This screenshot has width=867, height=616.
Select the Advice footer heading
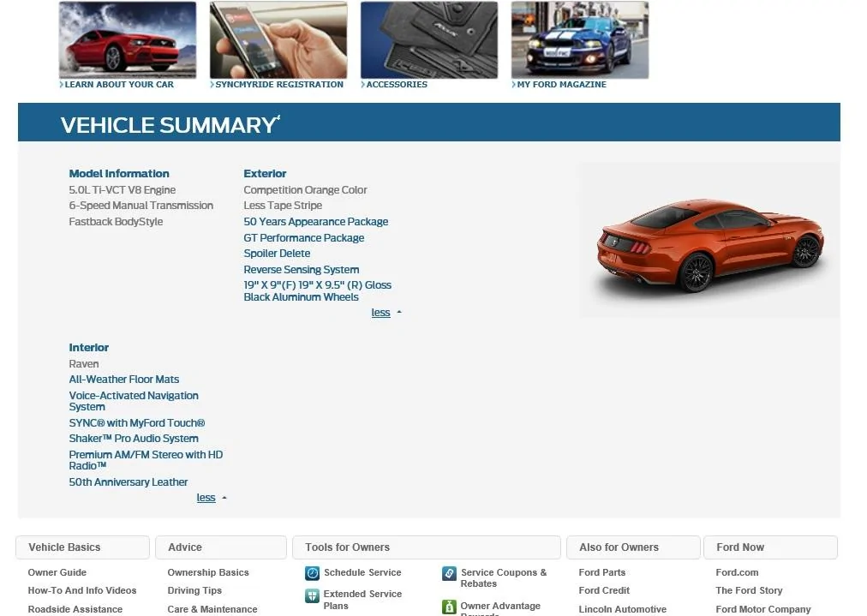click(x=221, y=547)
